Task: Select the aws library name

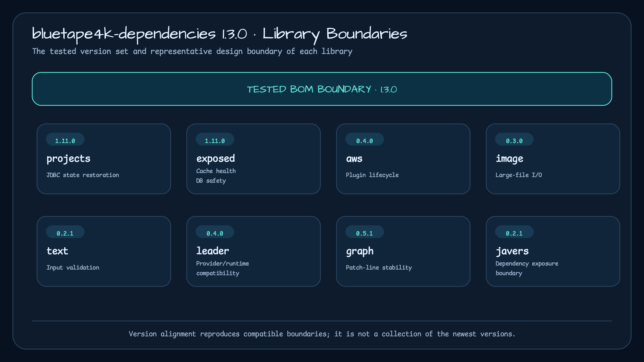Action: click(x=354, y=159)
